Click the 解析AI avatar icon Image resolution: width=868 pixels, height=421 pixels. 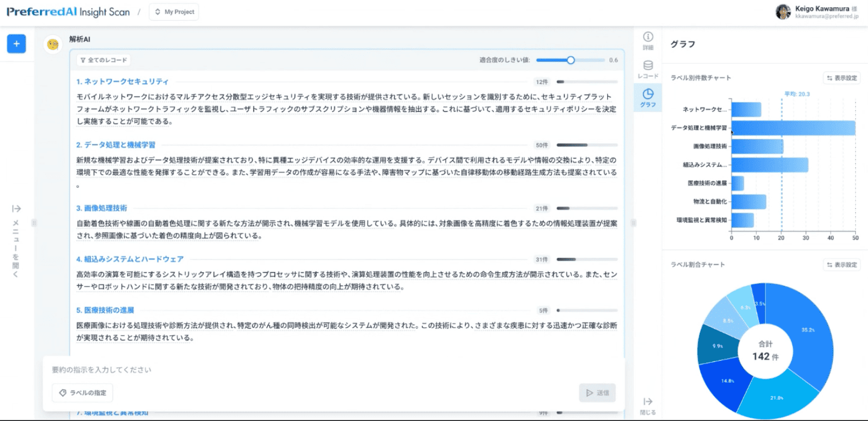[x=53, y=45]
